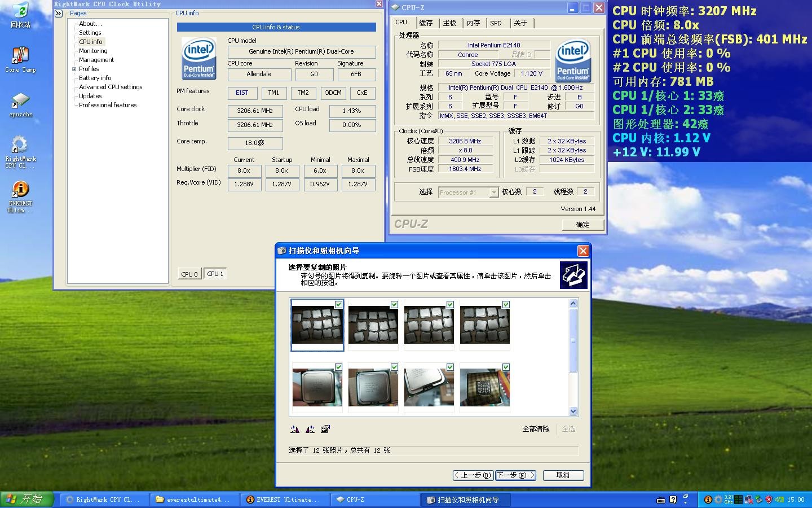Uncheck the second top-row photo checkbox
This screenshot has height=508, width=812.
tap(394, 304)
